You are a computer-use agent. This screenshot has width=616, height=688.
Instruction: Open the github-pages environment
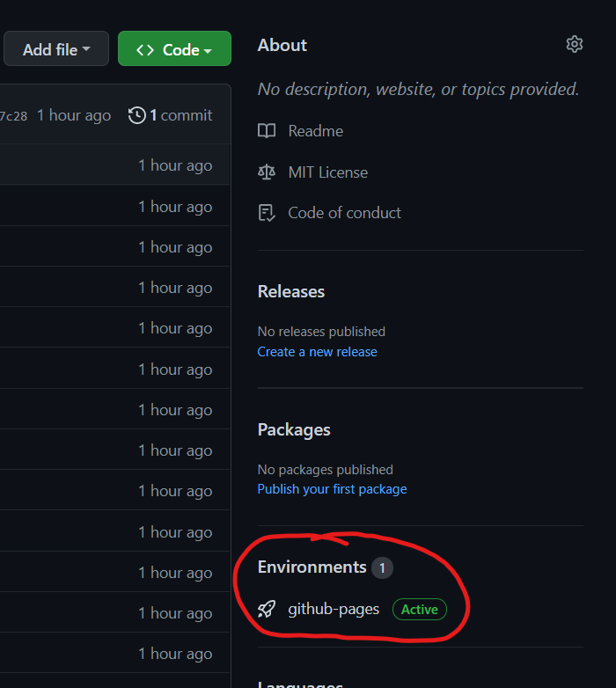pyautogui.click(x=334, y=609)
